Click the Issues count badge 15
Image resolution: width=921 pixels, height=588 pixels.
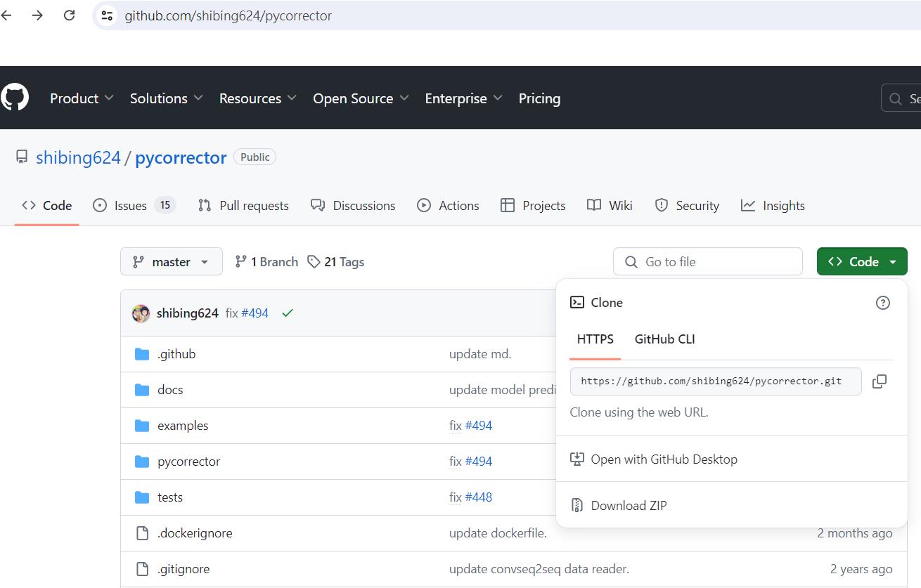click(165, 205)
